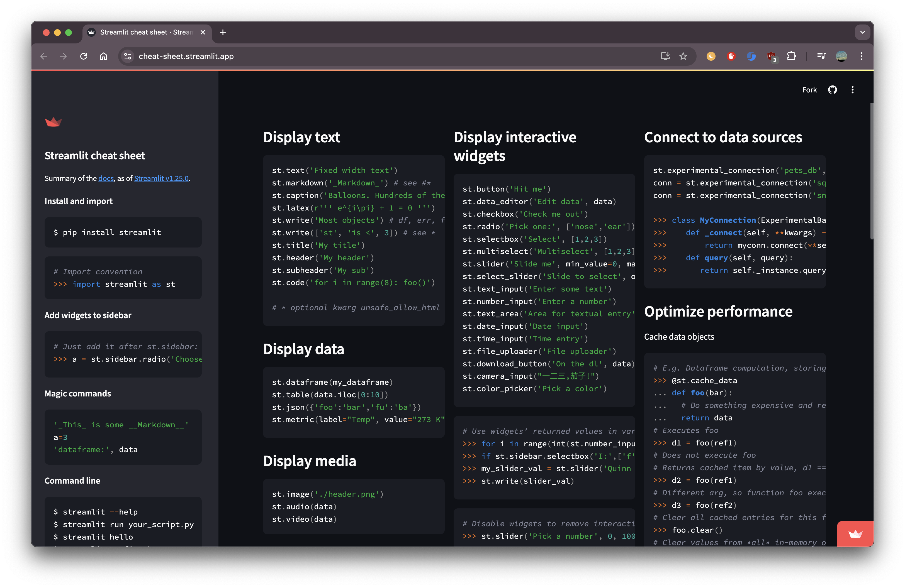Open the docs link
The width and height of the screenshot is (905, 588).
pos(106,178)
